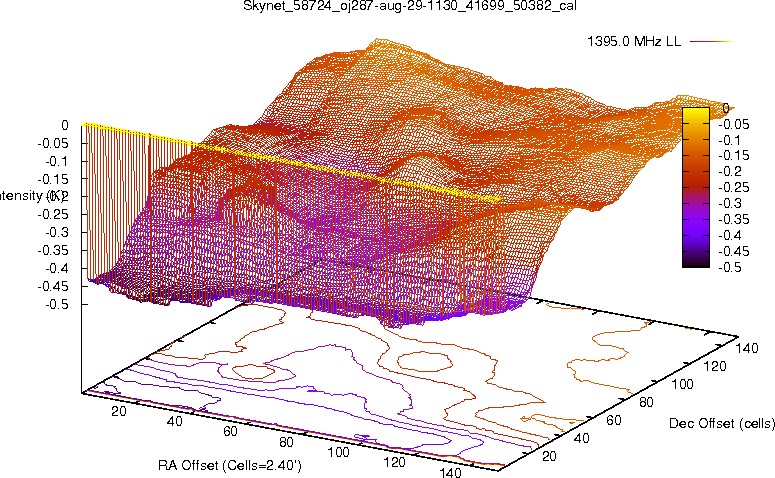Click tick 60 on the Dec Offset axis
Screen dimensions: 775x478
pos(614,420)
